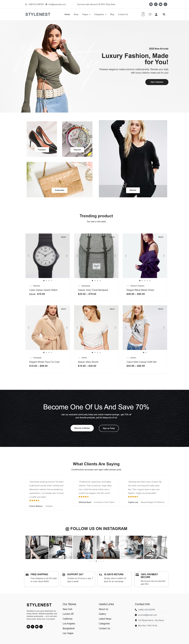Go to the Shop menu item
189x644 pixels.
[76, 14]
